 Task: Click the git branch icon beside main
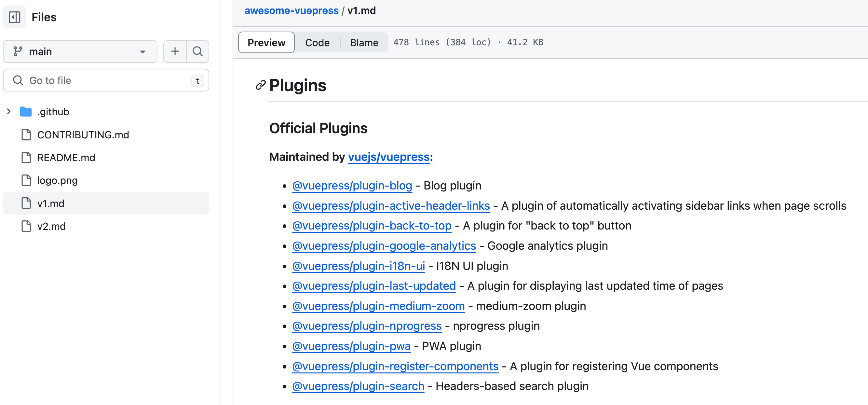coord(18,51)
